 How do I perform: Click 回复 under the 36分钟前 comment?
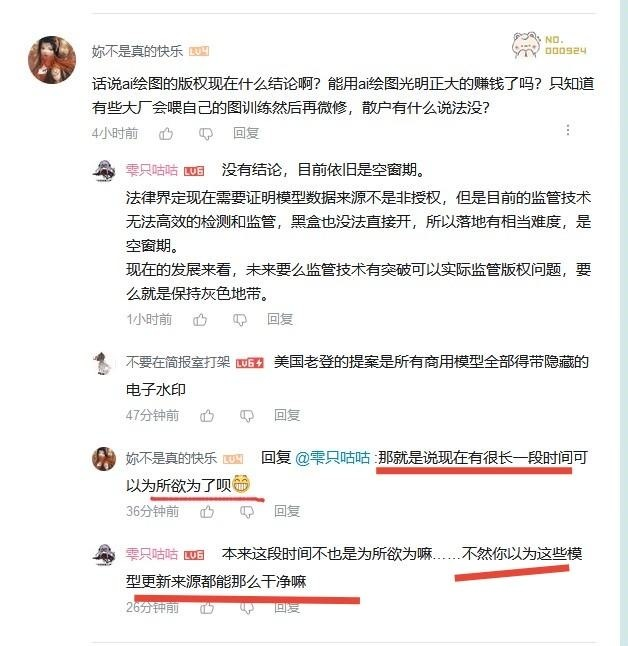(x=287, y=511)
